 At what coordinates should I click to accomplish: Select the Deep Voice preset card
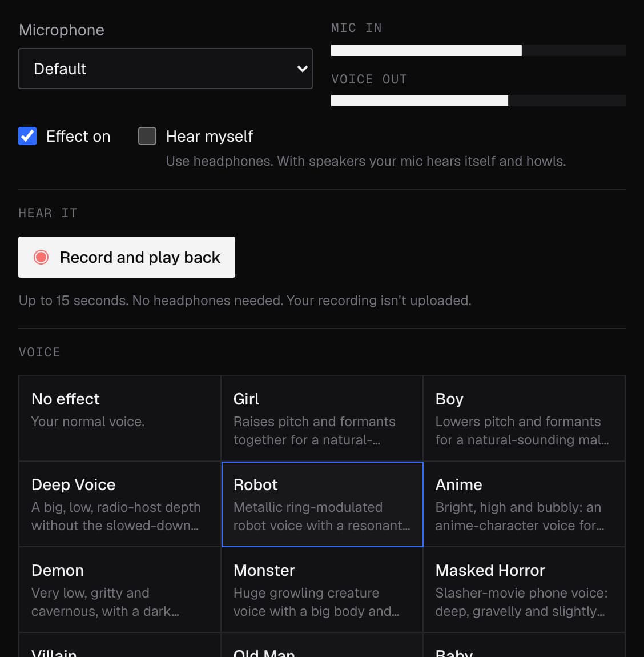click(x=120, y=504)
